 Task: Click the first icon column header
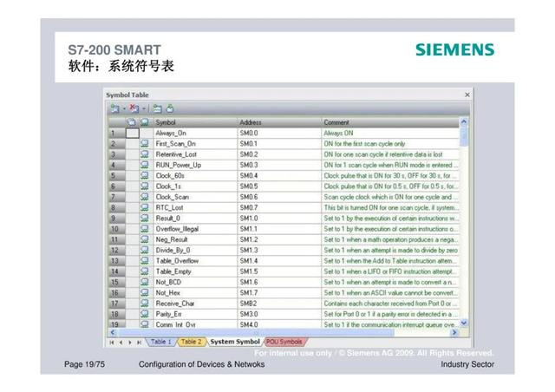coord(132,122)
